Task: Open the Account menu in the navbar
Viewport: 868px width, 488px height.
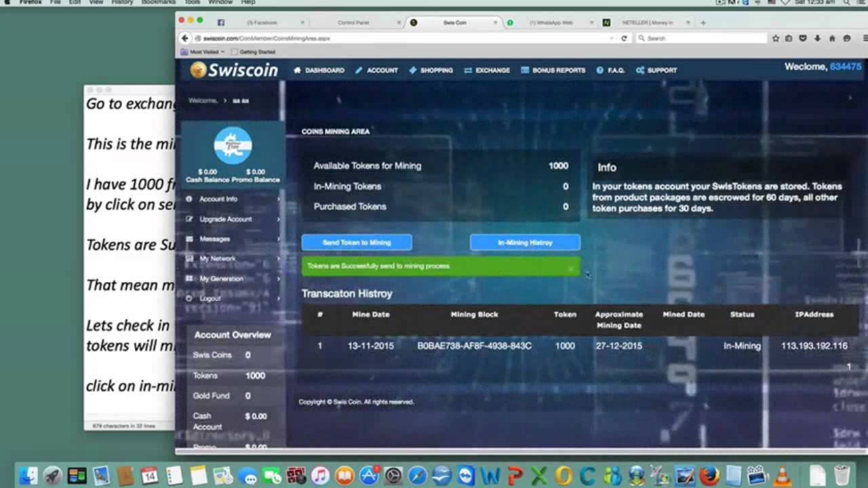Action: (x=376, y=70)
